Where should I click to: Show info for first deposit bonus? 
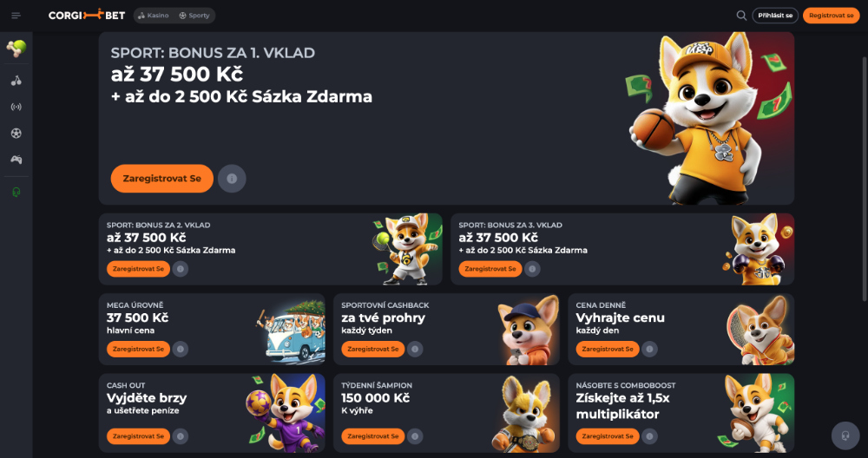(232, 179)
